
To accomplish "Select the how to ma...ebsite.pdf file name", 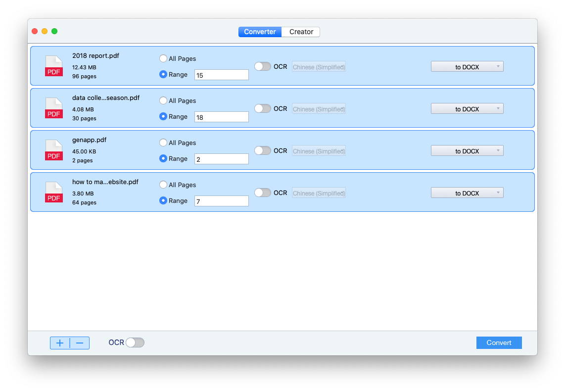I will tap(105, 182).
